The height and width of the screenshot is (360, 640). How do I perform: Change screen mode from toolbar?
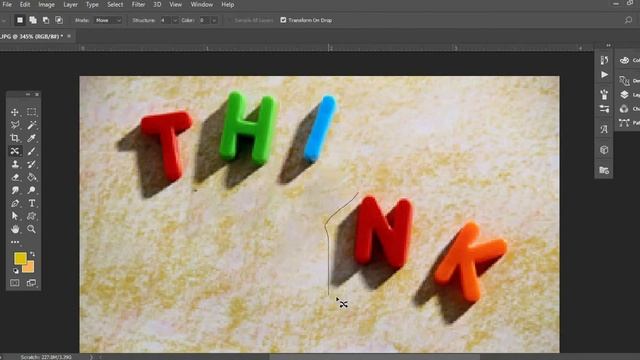(x=31, y=283)
